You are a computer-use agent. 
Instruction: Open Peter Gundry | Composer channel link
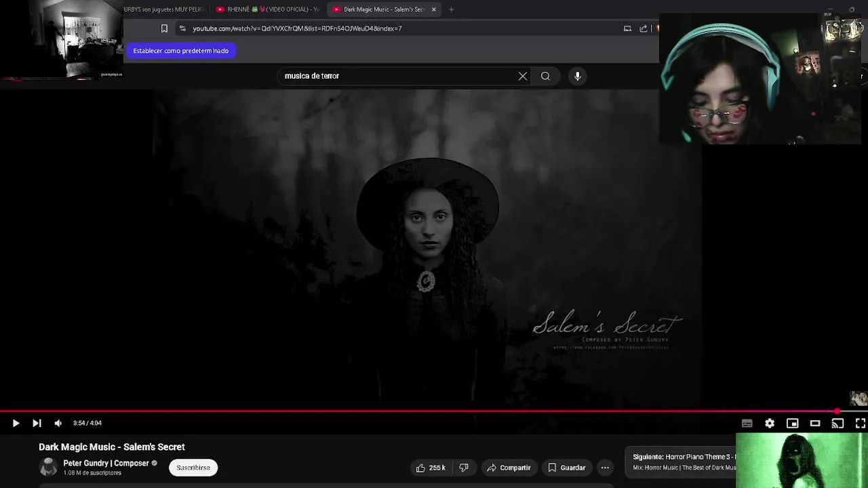coord(106,463)
